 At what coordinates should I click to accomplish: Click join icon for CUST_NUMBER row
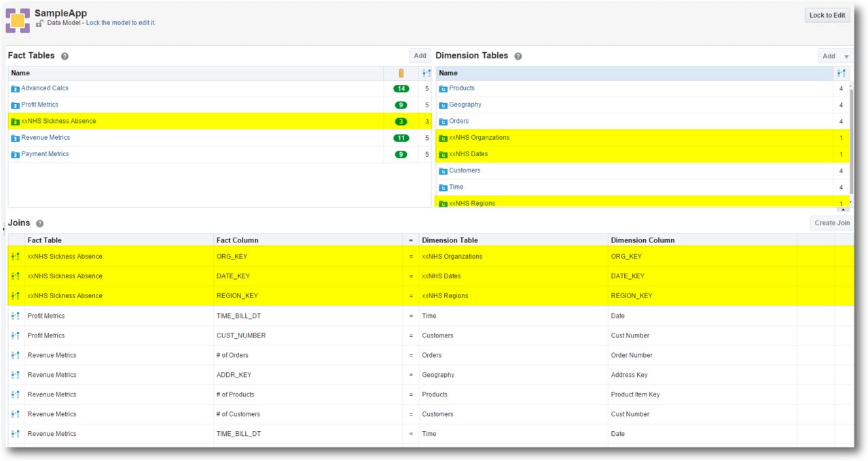pyautogui.click(x=16, y=335)
